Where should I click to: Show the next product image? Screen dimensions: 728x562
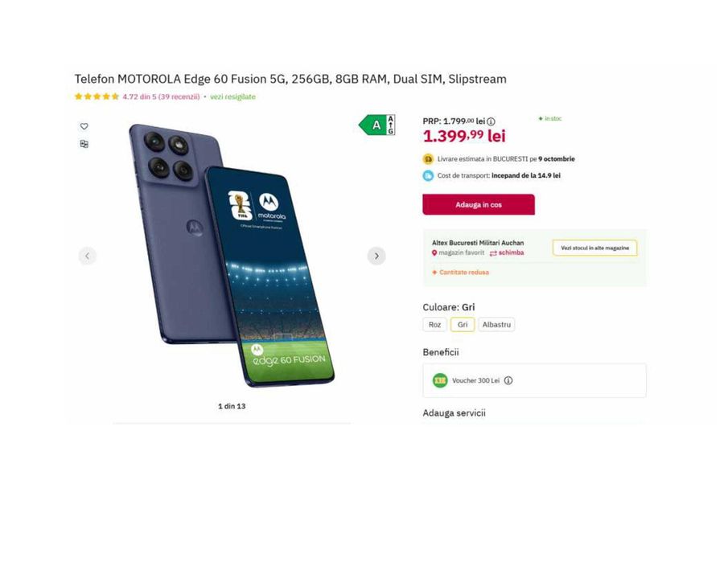pos(376,256)
